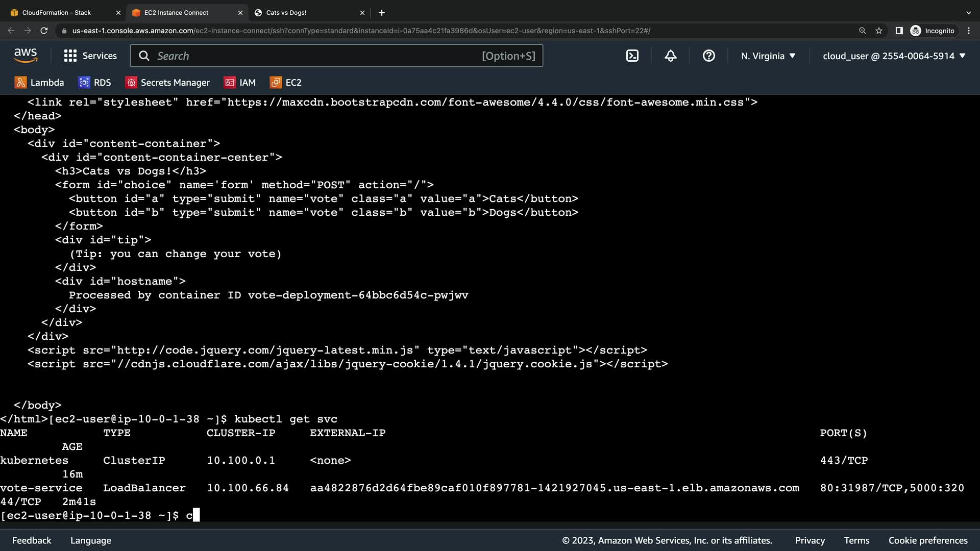Open Cookie preferences link
The height and width of the screenshot is (551, 980).
(927, 540)
